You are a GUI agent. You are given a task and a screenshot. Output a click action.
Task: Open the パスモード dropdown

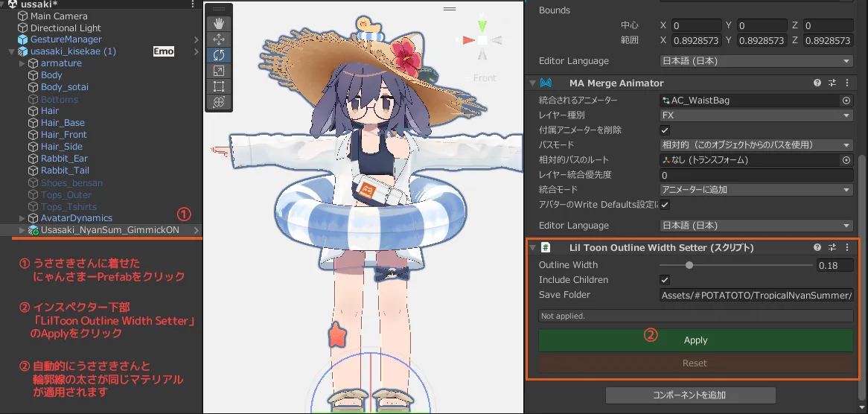(x=756, y=145)
